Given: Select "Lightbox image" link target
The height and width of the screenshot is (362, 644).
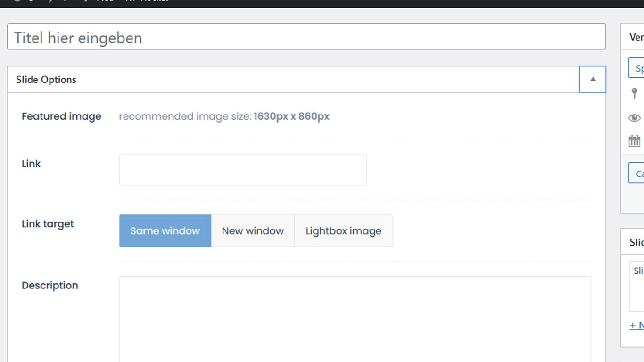Looking at the screenshot, I should [x=344, y=231].
